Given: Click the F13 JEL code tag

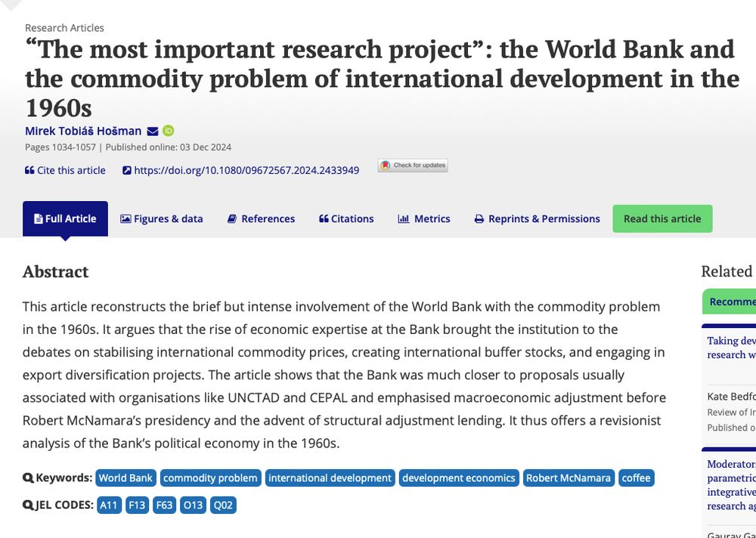Looking at the screenshot, I should click(136, 506).
